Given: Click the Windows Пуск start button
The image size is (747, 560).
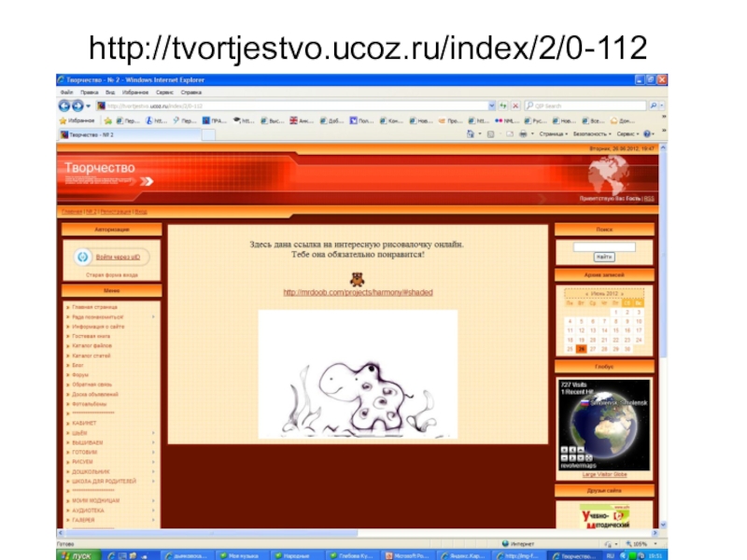Looking at the screenshot, I should 78,555.
